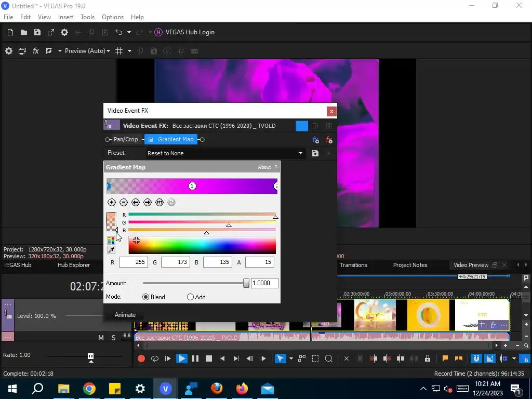532x399 pixels.
Task: Open Video Output FX icon in preview toolbar
Action: click(36, 51)
